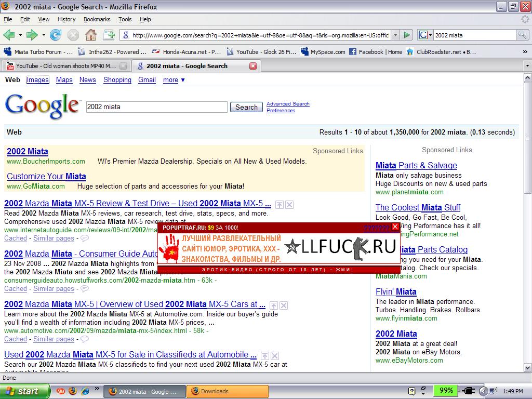This screenshot has height=399, width=532.
Task: Click the Google Search button
Action: pyautogui.click(x=246, y=107)
